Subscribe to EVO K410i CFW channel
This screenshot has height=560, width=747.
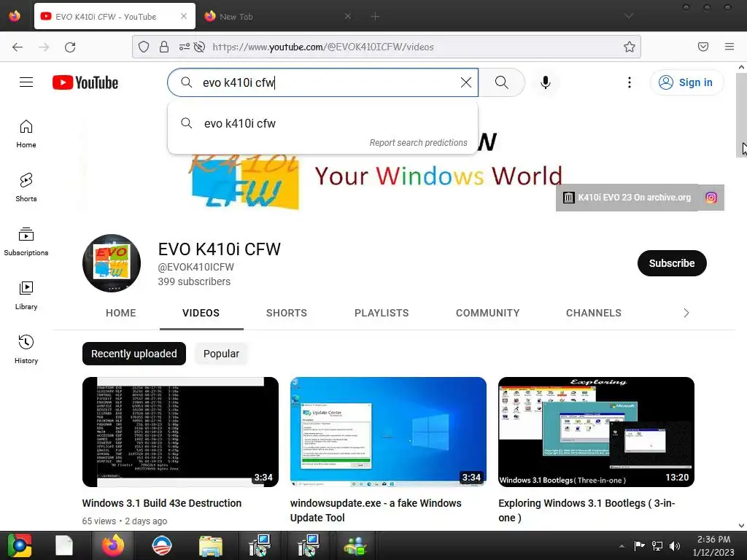(x=672, y=263)
